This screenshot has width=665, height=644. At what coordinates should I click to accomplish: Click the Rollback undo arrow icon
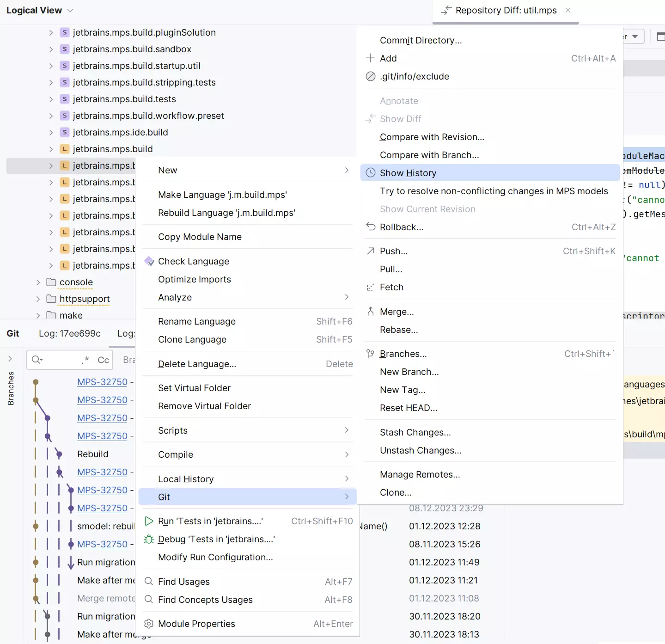coord(371,227)
